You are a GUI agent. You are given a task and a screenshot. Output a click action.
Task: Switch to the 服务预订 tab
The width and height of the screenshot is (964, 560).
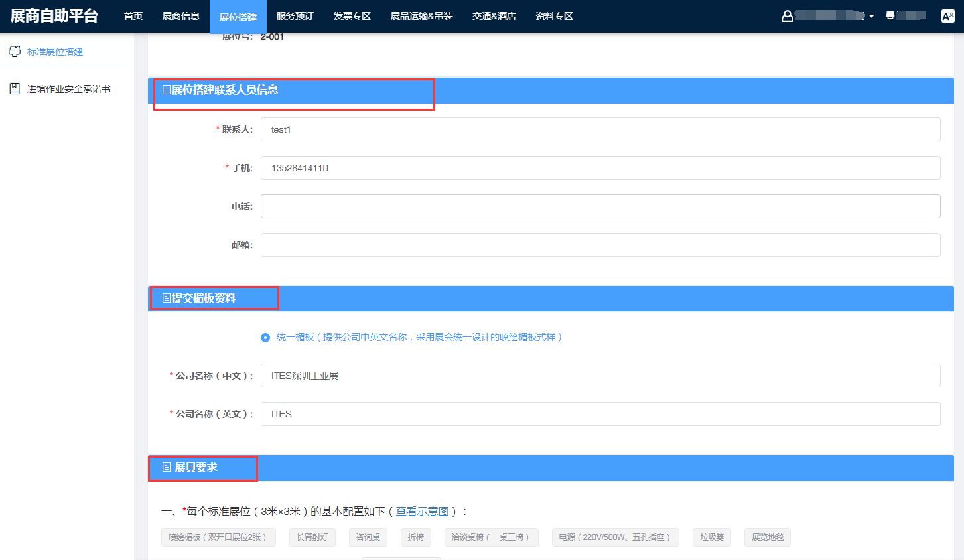pyautogui.click(x=295, y=16)
